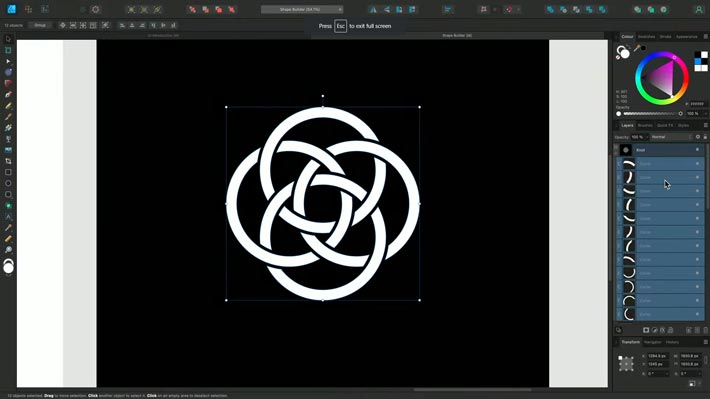Viewport: 710px width, 399px height.
Task: Choose the blue swatch in recent colours
Action: click(x=698, y=62)
